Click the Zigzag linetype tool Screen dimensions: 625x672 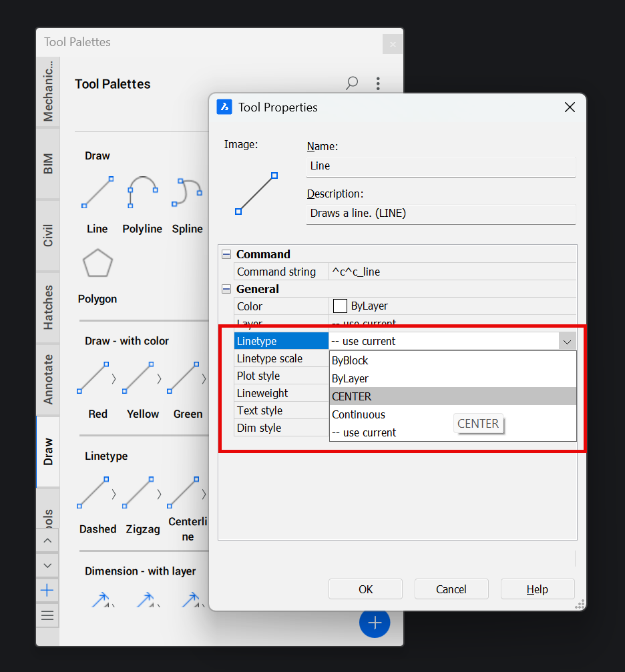click(x=139, y=494)
